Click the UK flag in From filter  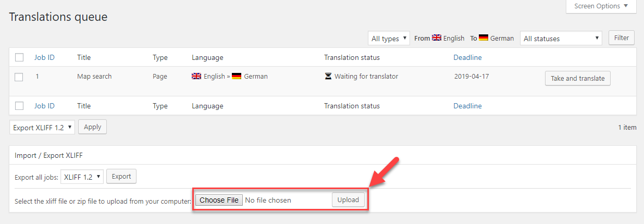pos(437,38)
